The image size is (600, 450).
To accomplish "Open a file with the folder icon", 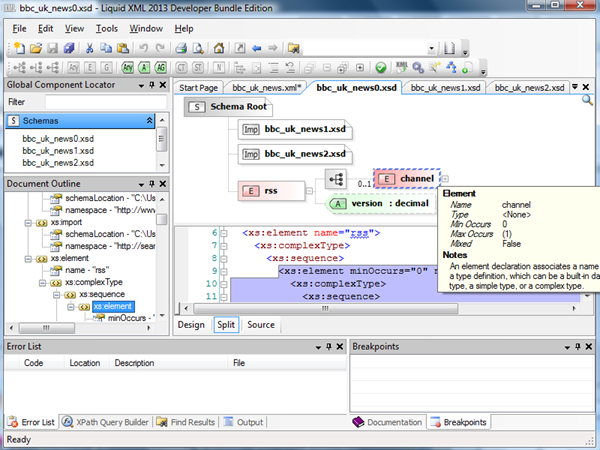I will (x=36, y=48).
